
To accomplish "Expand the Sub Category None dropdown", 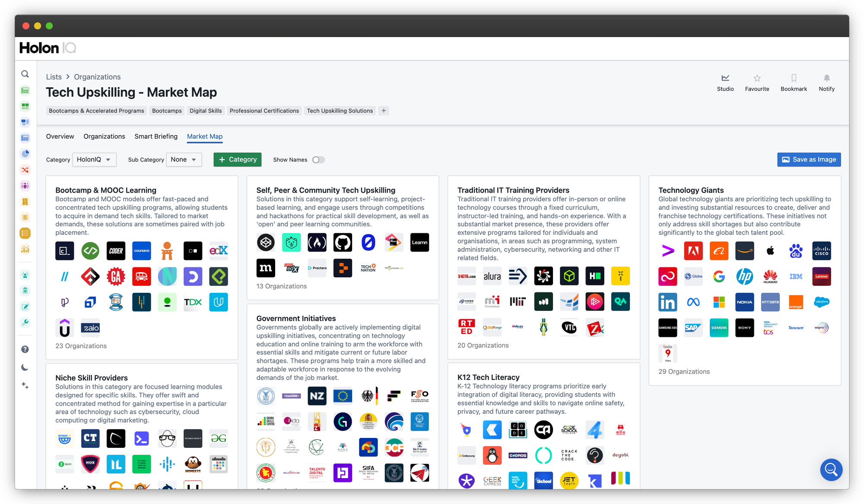I will tap(184, 160).
